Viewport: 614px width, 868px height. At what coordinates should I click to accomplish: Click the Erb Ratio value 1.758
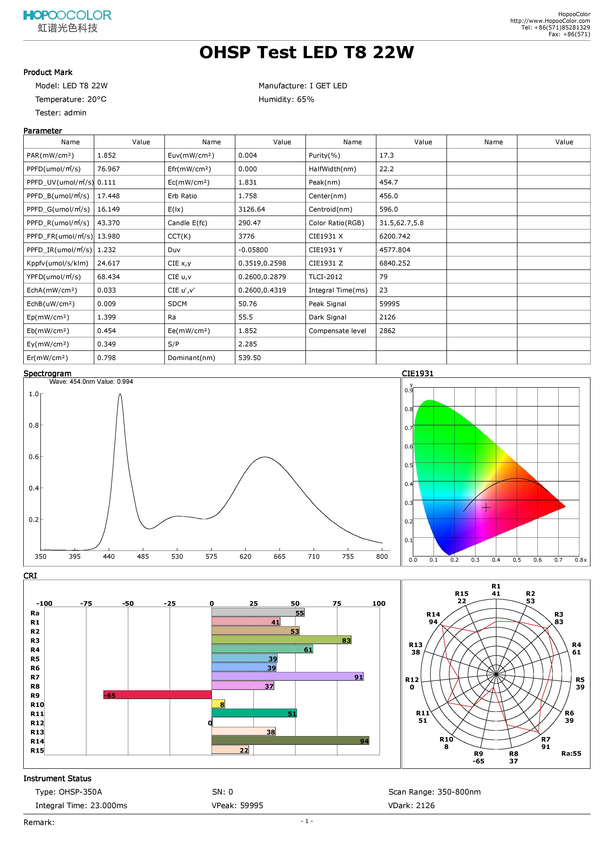[248, 196]
